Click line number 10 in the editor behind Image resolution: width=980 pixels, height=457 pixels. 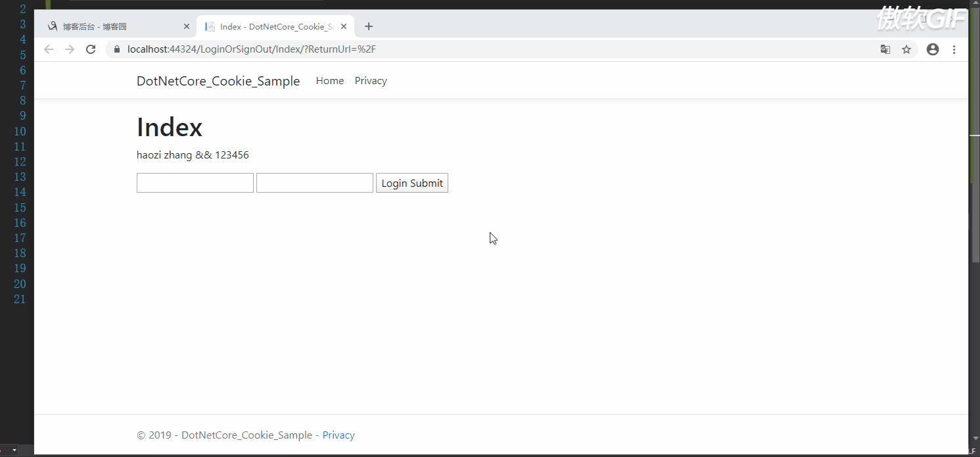tap(19, 131)
